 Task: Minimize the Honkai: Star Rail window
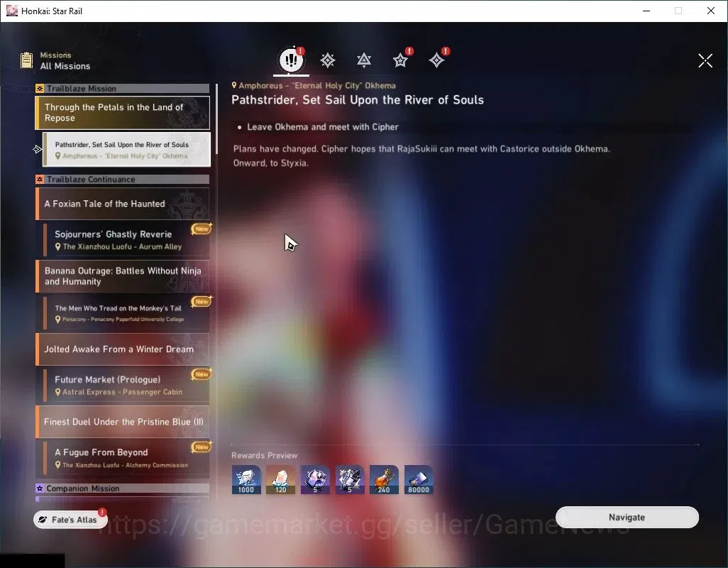coord(646,11)
